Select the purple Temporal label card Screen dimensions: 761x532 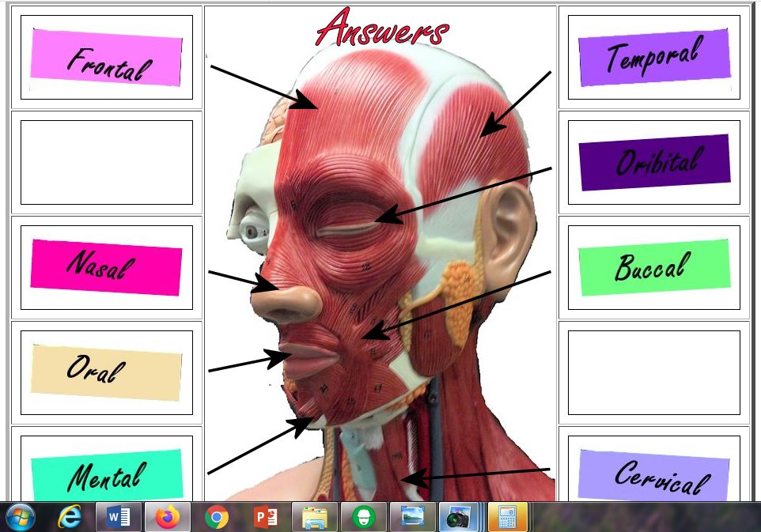click(654, 58)
